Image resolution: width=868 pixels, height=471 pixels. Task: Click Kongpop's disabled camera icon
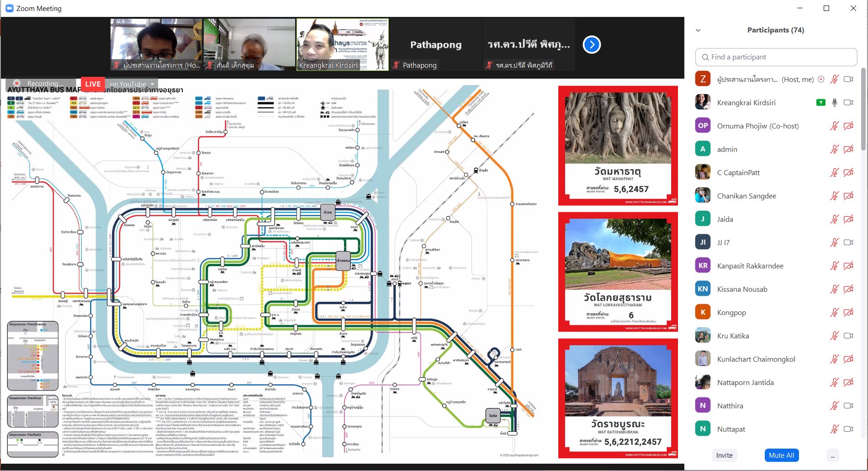click(848, 312)
